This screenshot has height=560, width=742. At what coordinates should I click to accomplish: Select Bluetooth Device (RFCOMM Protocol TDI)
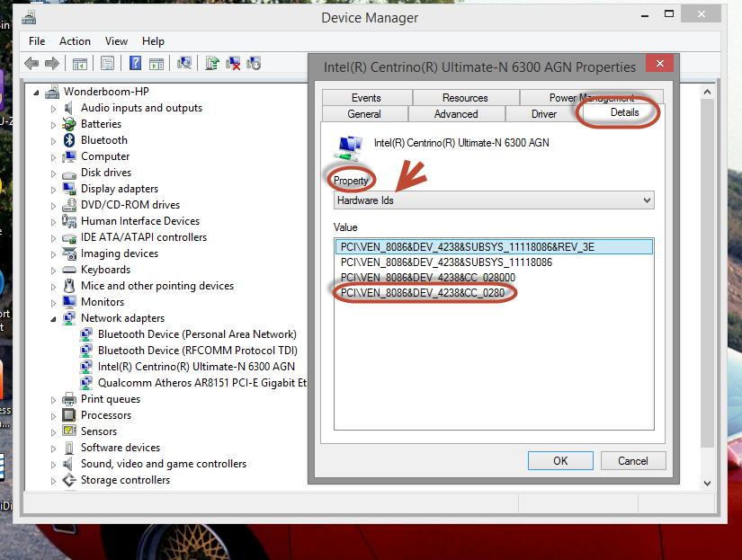click(198, 351)
